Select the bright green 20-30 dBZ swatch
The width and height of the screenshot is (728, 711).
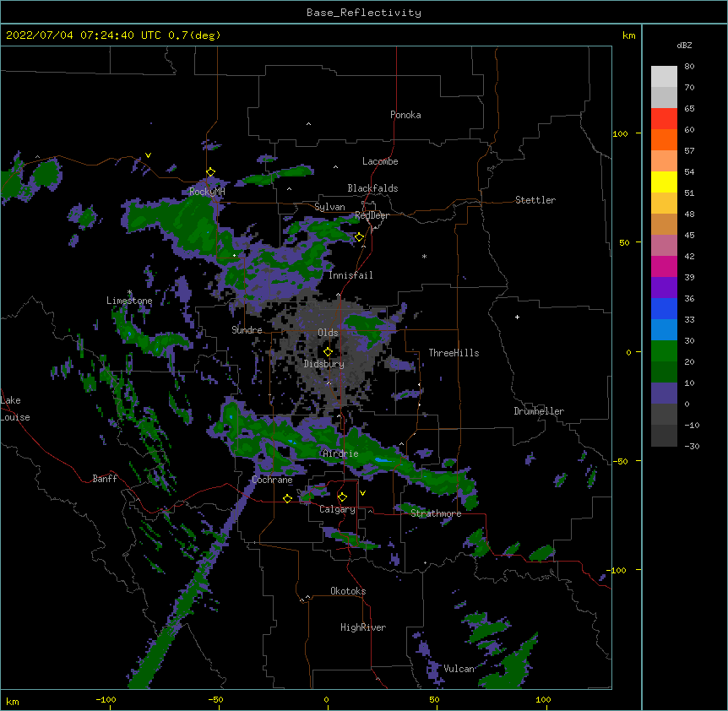[664, 351]
